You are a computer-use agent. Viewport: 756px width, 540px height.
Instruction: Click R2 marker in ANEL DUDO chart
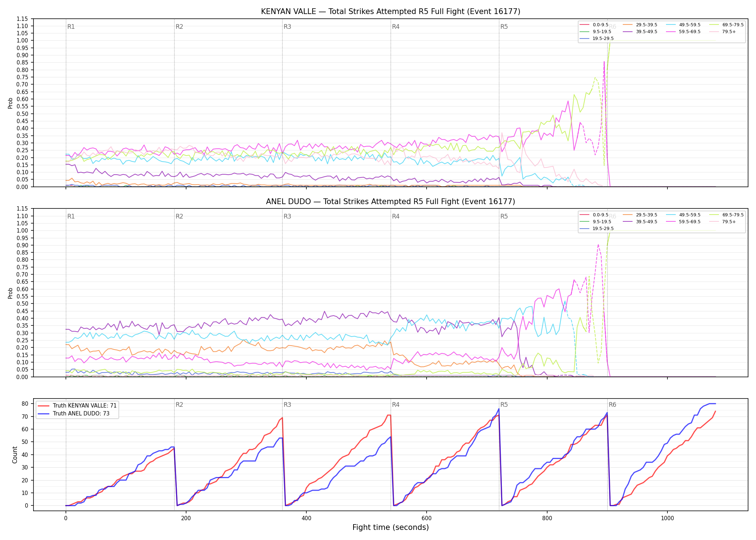179,216
